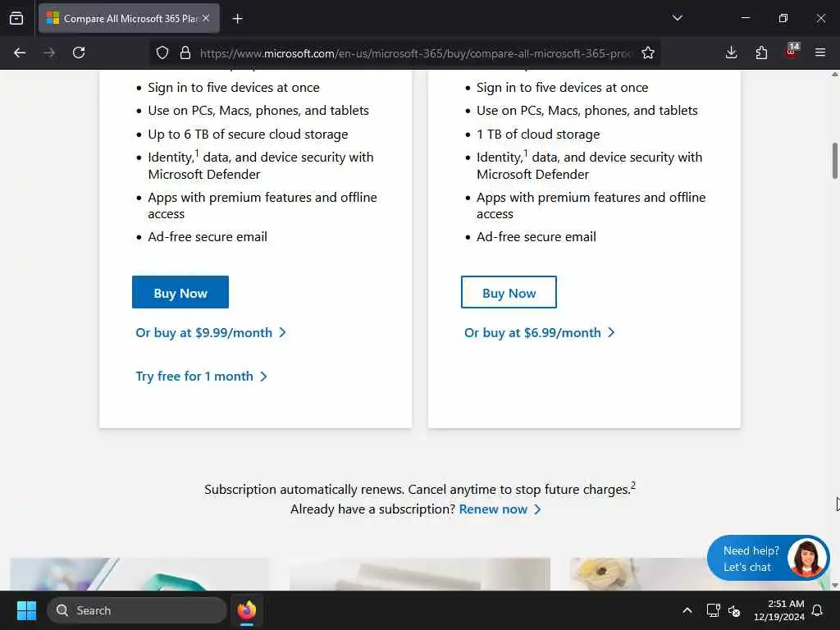The height and width of the screenshot is (630, 840).
Task: Open the Or buy at $9.99/month link
Action: (211, 333)
